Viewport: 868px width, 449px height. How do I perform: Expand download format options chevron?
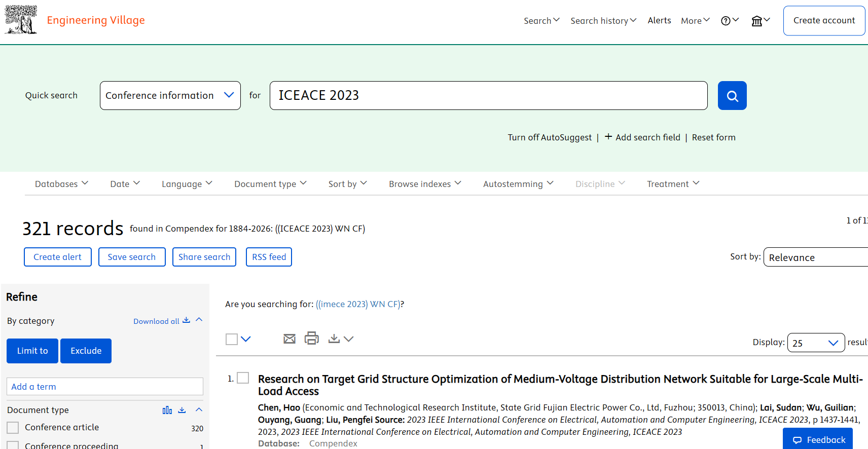tap(348, 339)
